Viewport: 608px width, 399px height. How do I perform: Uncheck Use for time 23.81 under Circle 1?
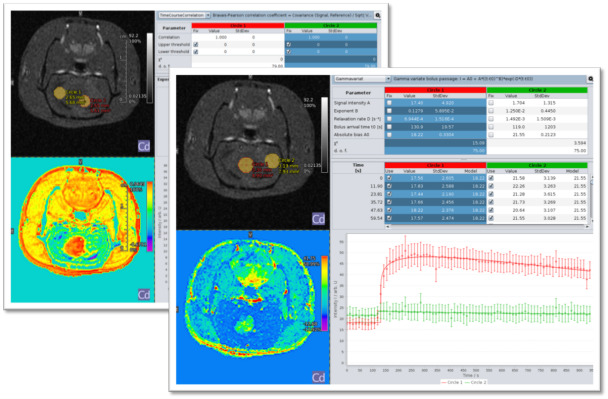pos(389,194)
